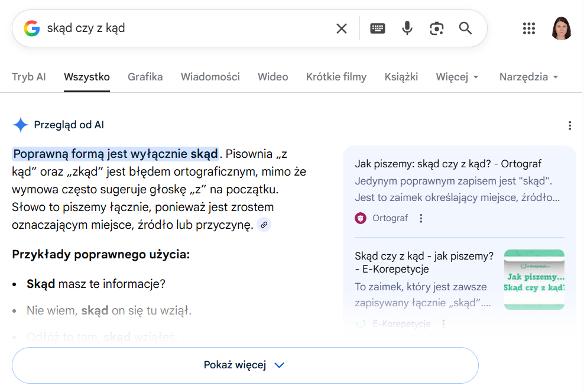This screenshot has width=584, height=392.
Task: Activate voice search with the microphone icon
Action: (407, 28)
